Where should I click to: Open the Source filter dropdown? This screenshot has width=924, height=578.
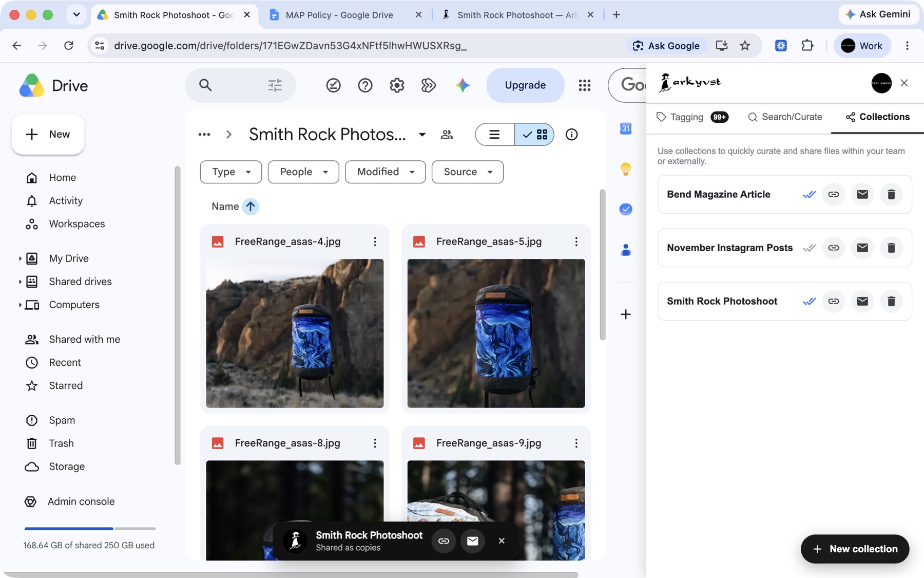tap(468, 172)
